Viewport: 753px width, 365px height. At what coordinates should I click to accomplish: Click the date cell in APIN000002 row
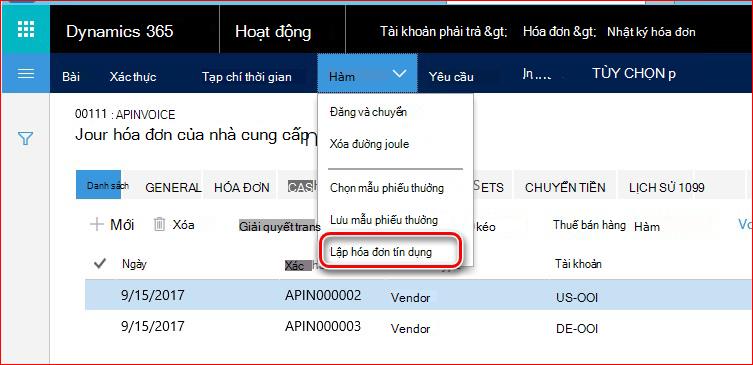(x=152, y=295)
